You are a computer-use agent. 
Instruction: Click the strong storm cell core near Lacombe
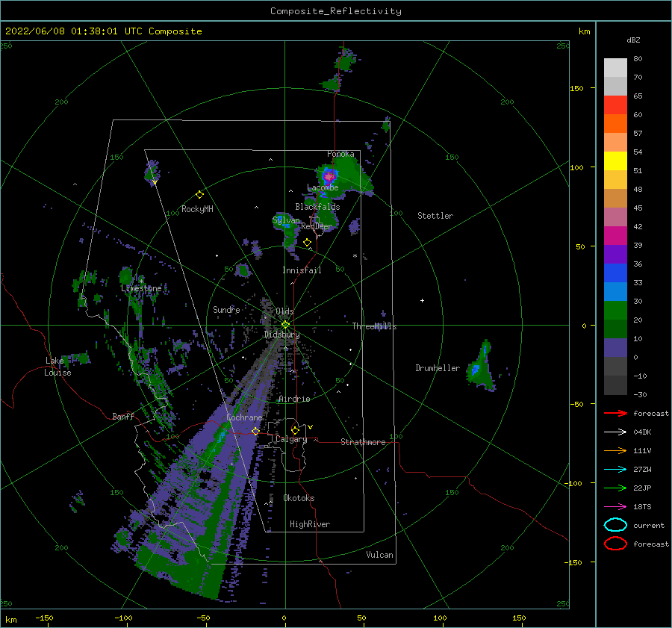(x=329, y=176)
